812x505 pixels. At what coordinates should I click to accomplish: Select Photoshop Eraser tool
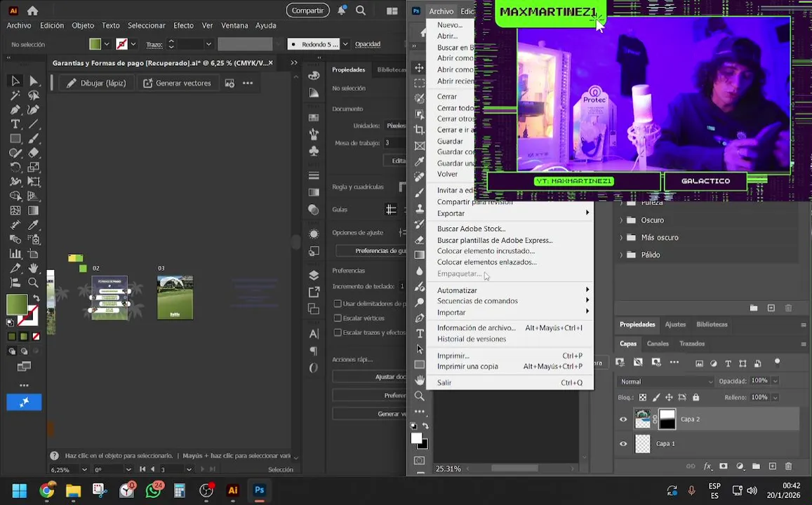pyautogui.click(x=420, y=240)
